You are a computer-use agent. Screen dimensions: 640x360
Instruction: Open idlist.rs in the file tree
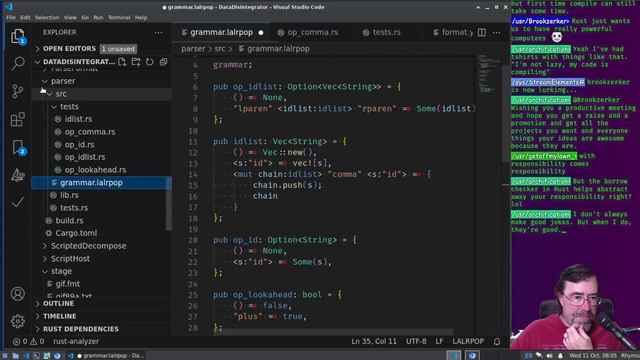pos(78,119)
